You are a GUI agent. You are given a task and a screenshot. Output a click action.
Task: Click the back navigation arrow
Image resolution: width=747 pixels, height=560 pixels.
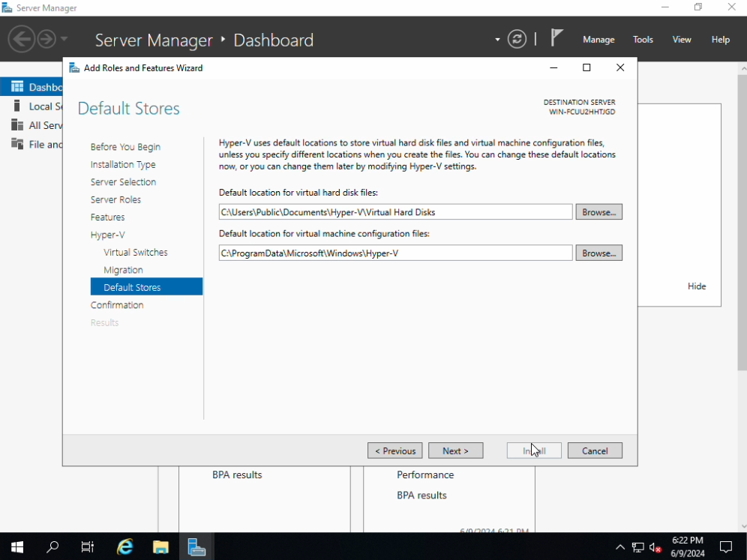[x=21, y=39]
